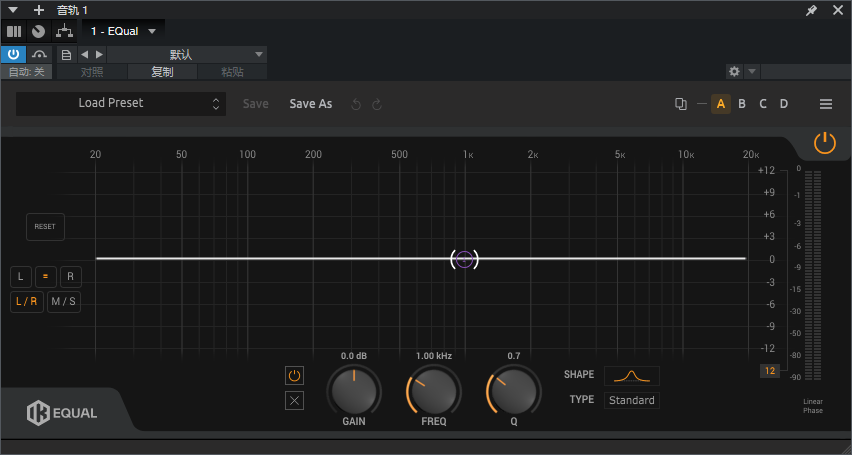Select the R channel button
Viewport: 852px width, 455px height.
[x=71, y=277]
